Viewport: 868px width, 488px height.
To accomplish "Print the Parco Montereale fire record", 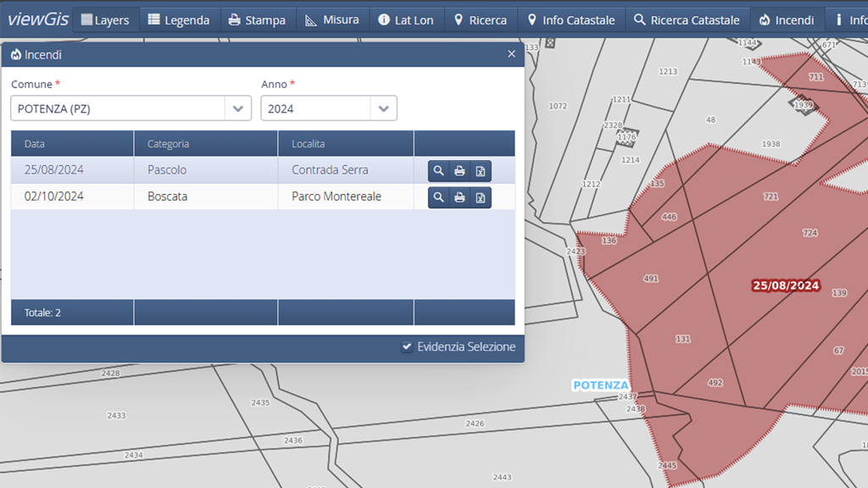I will [459, 197].
